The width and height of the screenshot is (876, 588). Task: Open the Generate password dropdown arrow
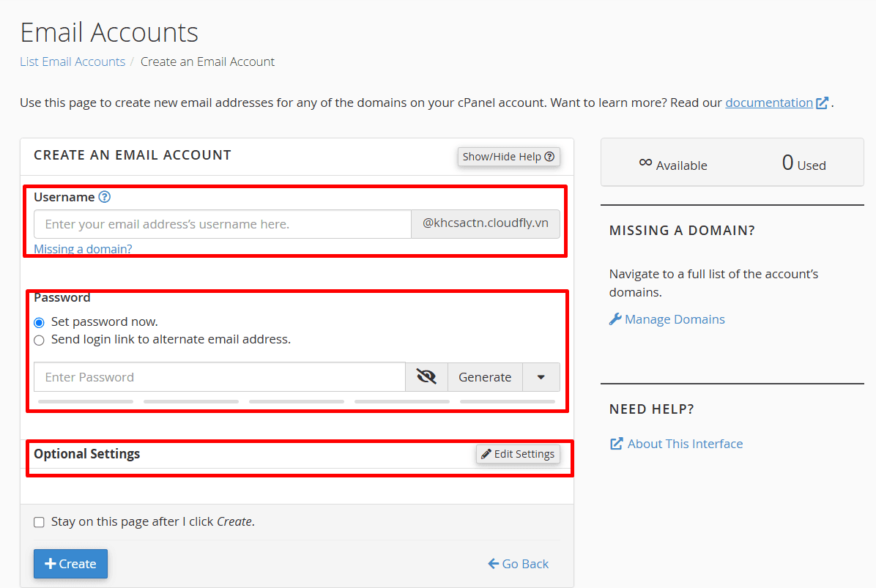[x=541, y=376]
